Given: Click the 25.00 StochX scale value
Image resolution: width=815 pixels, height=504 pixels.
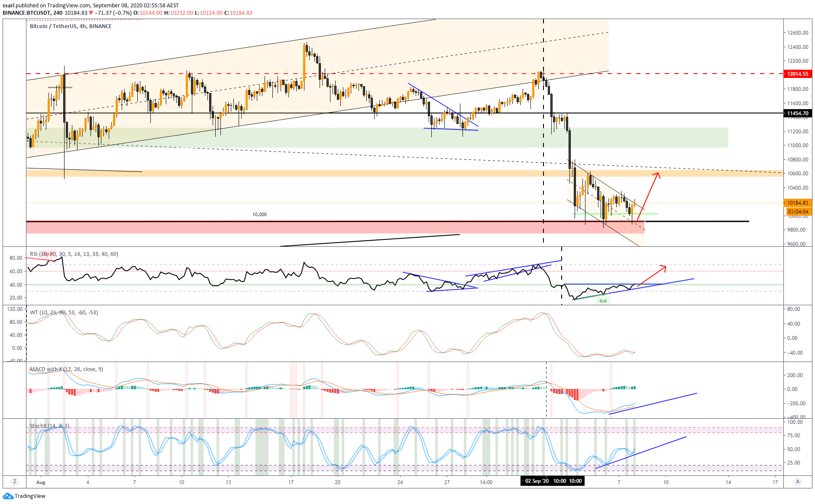Looking at the screenshot, I should coord(793,463).
